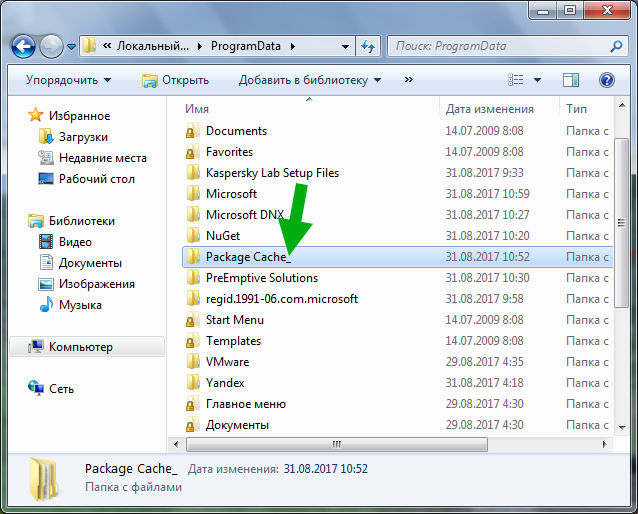Image resolution: width=638 pixels, height=514 pixels.
Task: Click the horizontal scrollbar thumb
Action: pyautogui.click(x=336, y=444)
